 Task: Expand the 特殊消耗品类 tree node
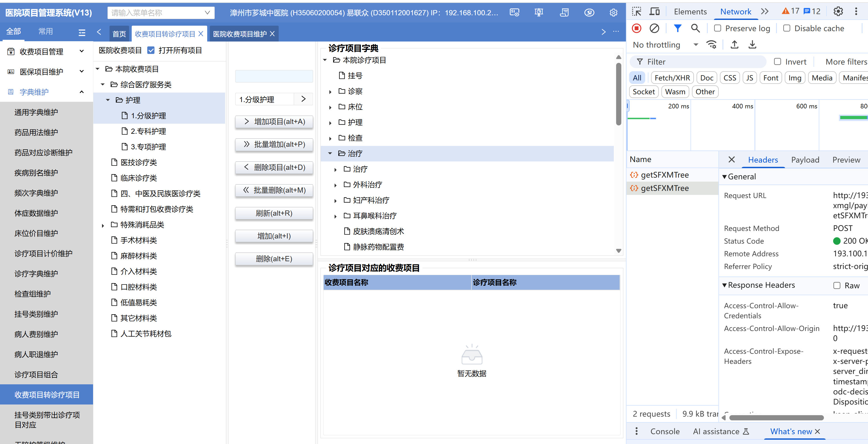click(103, 225)
